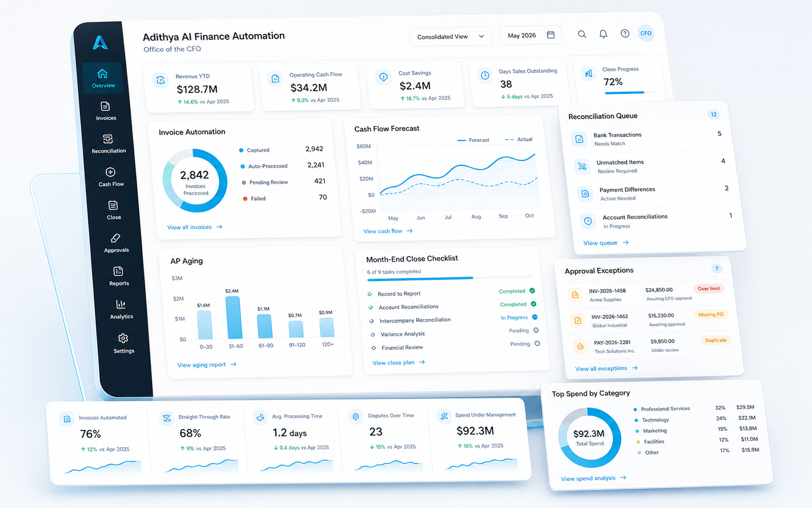
Task: Click the 31–60 bar in AP Aging
Action: pos(233,317)
